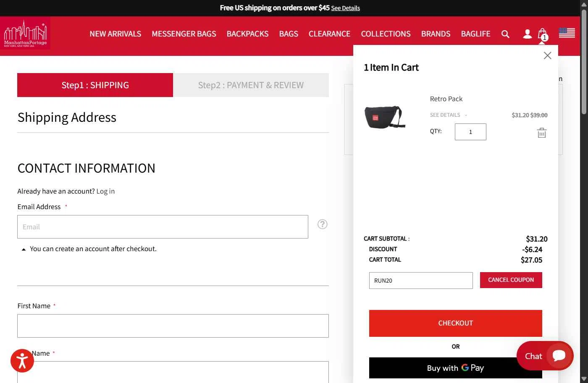Click the Log in link

pos(105,191)
